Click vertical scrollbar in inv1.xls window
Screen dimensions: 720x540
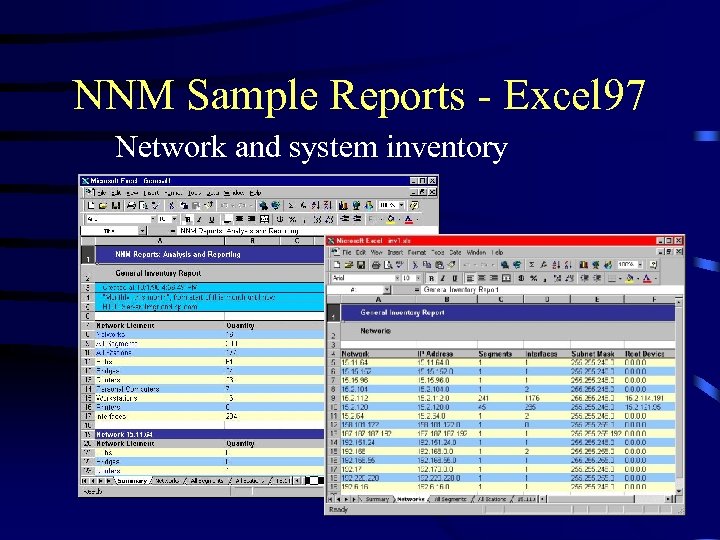[x=680, y=396]
